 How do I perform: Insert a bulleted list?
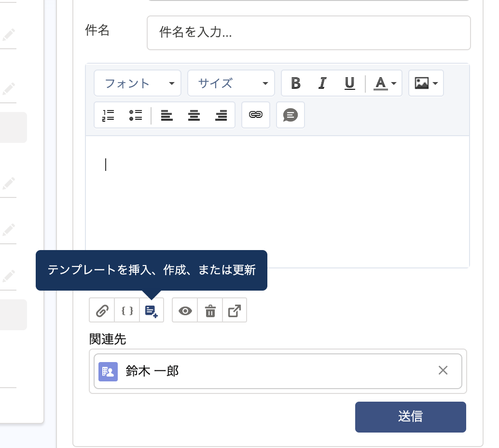pos(136,115)
